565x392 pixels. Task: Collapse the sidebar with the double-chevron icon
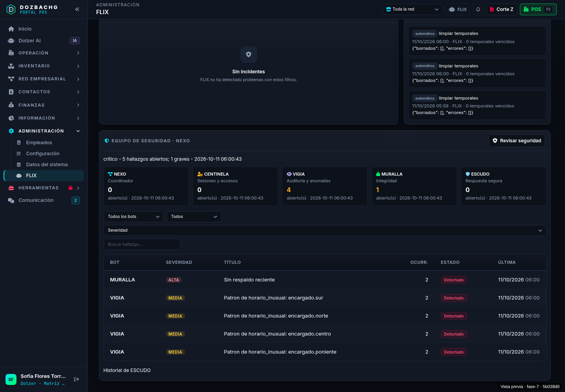(x=77, y=9)
